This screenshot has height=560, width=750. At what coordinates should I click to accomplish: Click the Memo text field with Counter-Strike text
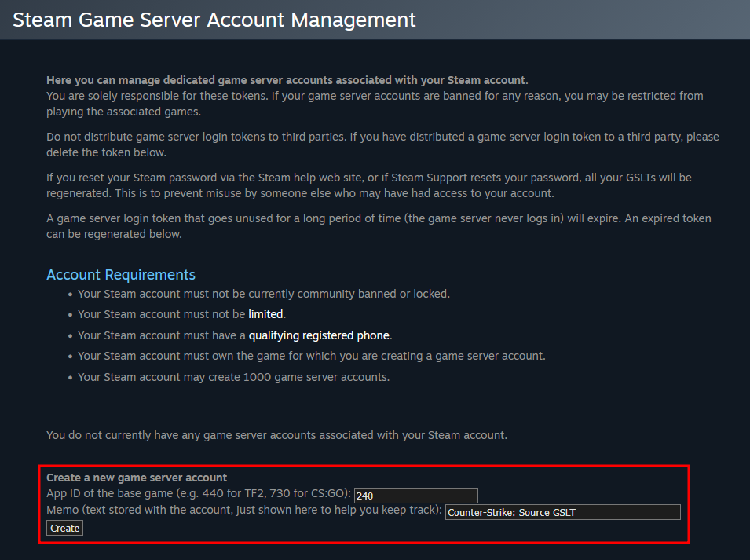(x=562, y=513)
